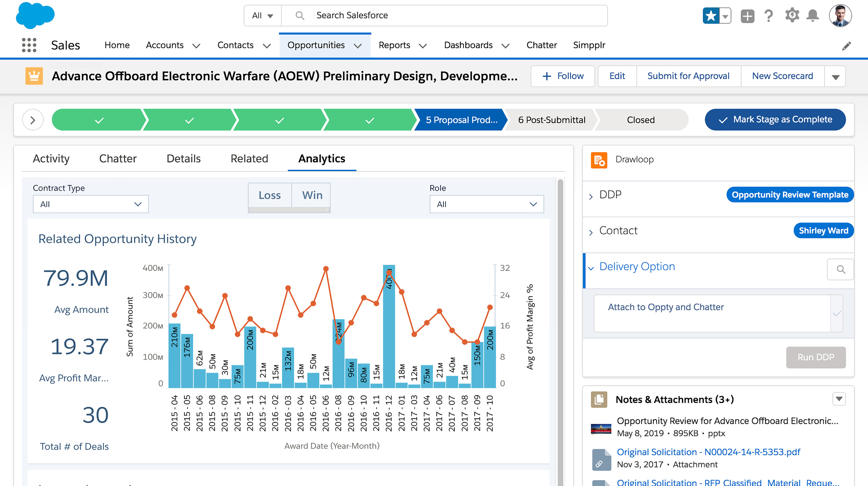Viewport: 868px width, 486px height.
Task: Switch to the Activity tab
Action: click(51, 159)
